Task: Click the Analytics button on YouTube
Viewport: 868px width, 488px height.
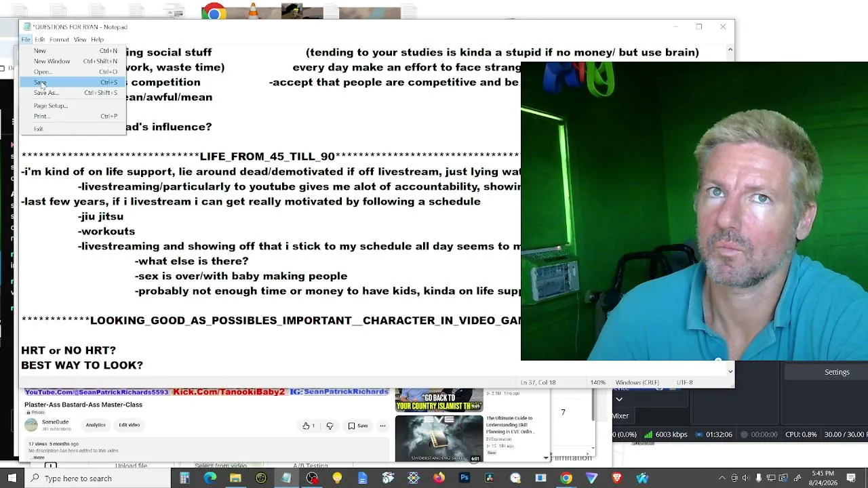Action: coord(96,425)
